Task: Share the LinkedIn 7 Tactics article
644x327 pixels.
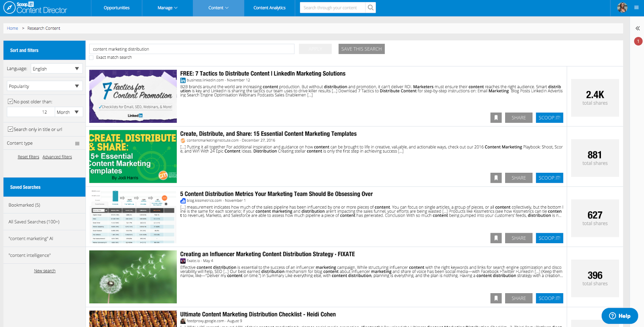Action: click(519, 118)
